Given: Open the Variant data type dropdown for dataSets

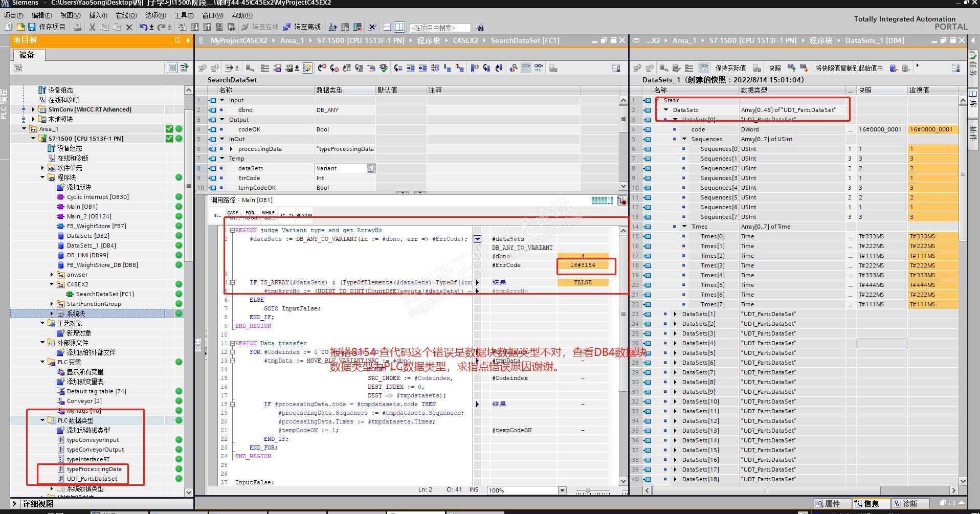Looking at the screenshot, I should pos(370,168).
